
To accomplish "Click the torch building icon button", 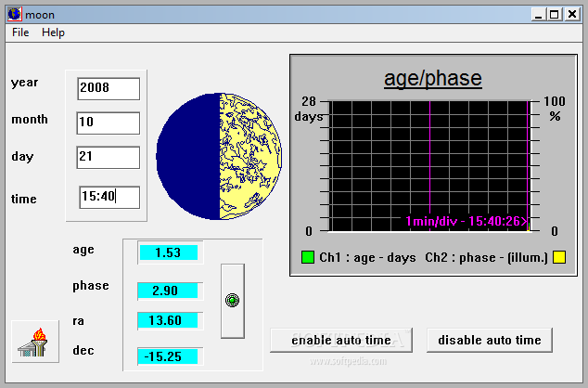I will [35, 342].
